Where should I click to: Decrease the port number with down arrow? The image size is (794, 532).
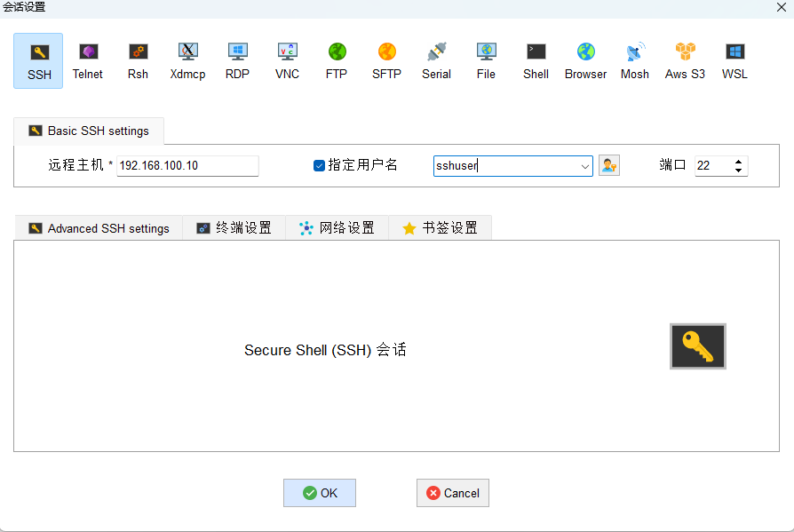(738, 170)
